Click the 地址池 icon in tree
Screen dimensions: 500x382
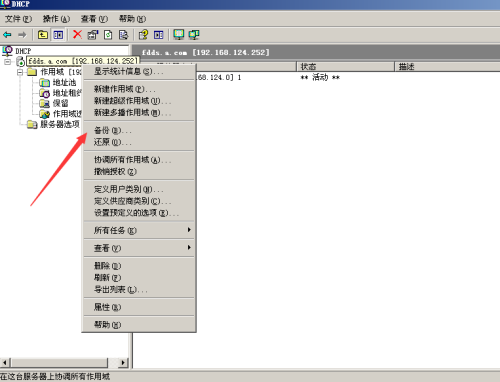[45, 82]
